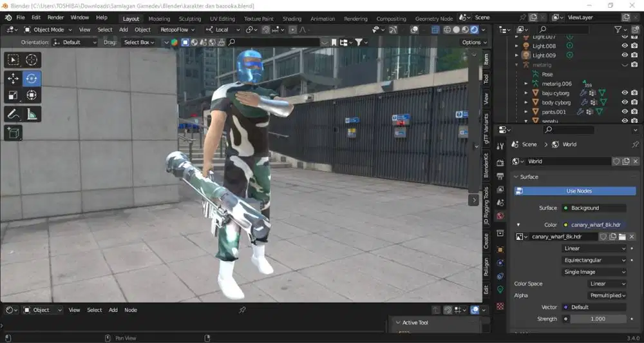Image resolution: width=644 pixels, height=343 pixels.
Task: Click the Strength value slider
Action: 598,318
